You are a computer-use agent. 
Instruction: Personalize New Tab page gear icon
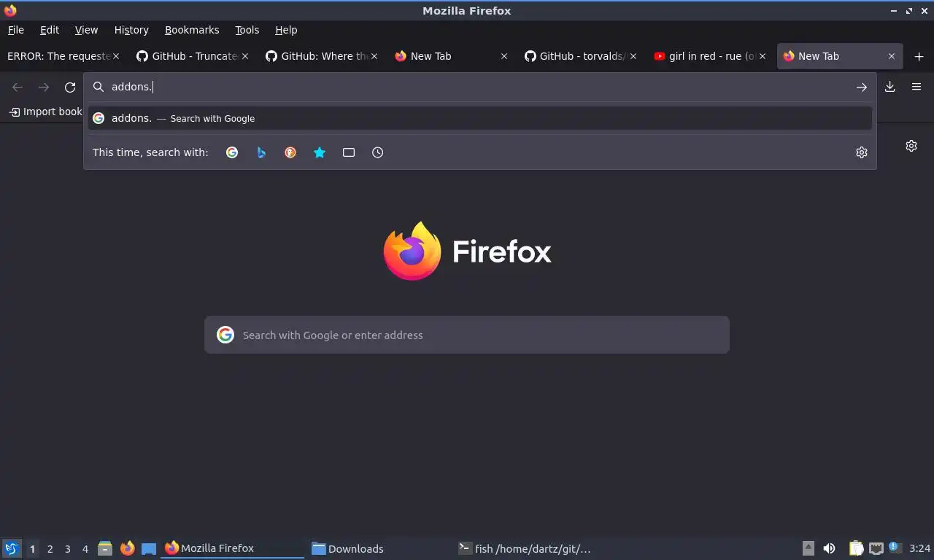[911, 146]
